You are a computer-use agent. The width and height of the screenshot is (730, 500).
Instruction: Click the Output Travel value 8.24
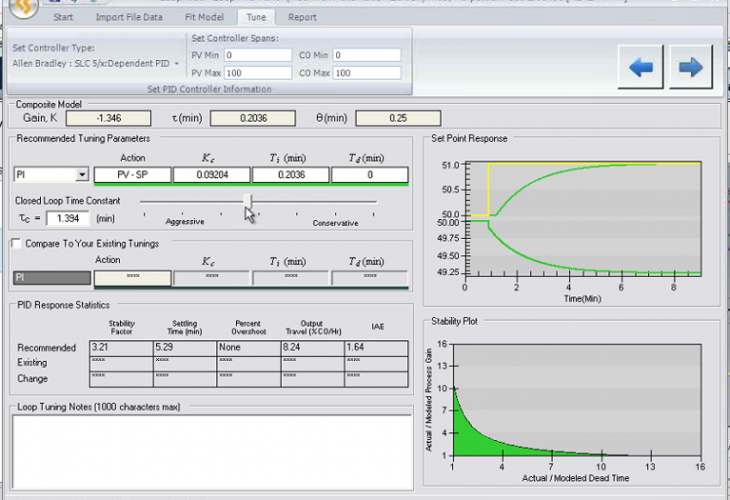tap(312, 348)
